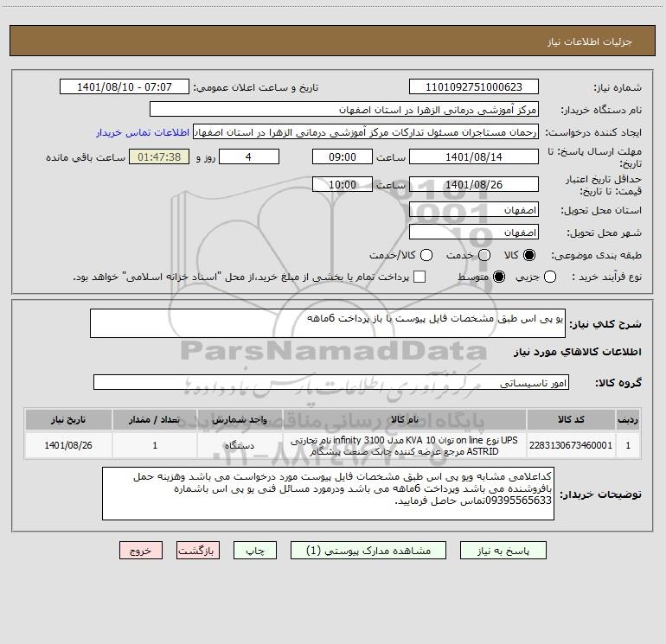Click پاسخ به نیاز button
The height and width of the screenshot is (644, 666).
(x=503, y=551)
